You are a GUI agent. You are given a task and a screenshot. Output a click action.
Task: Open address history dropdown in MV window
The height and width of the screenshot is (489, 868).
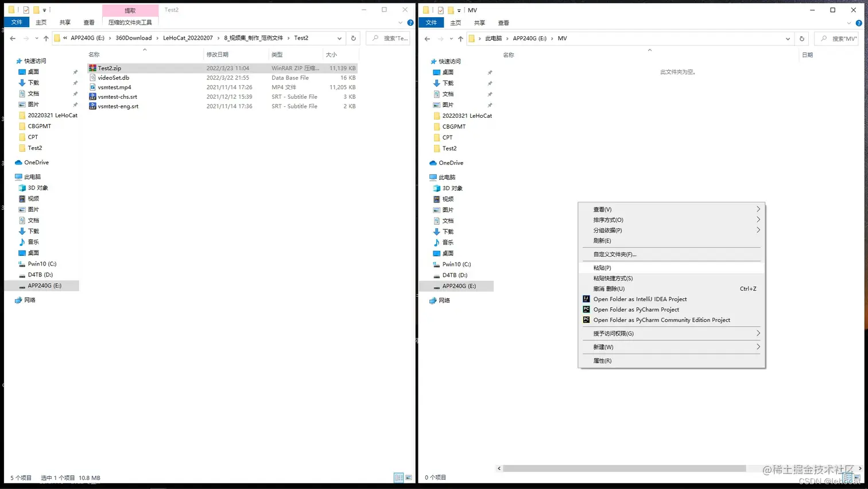click(x=788, y=39)
